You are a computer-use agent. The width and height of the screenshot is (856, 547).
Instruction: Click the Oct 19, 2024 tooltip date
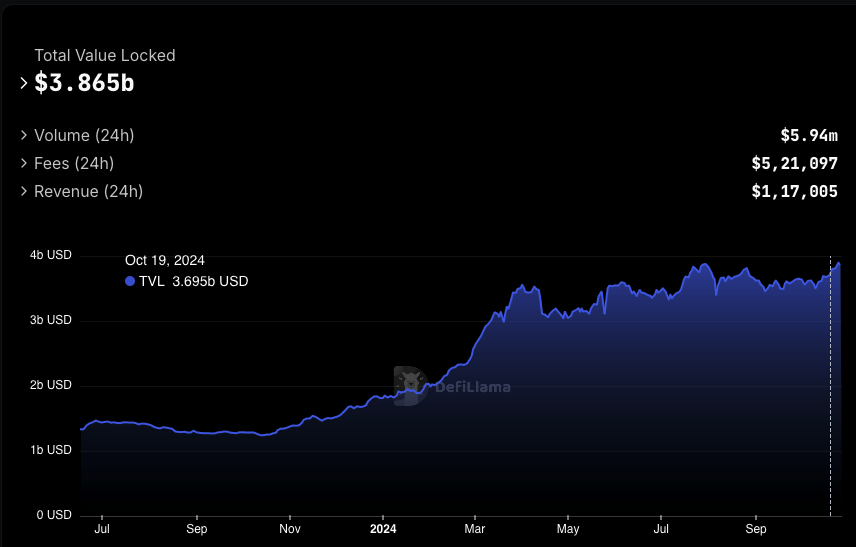coord(165,260)
